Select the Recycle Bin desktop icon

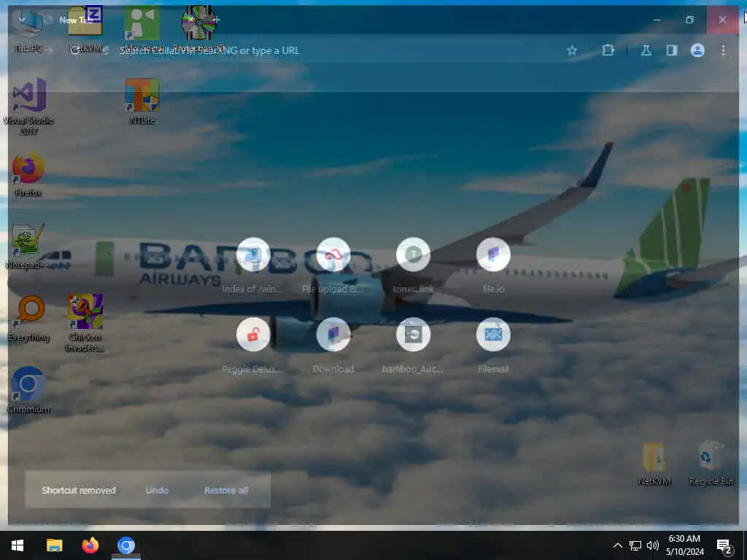point(711,463)
